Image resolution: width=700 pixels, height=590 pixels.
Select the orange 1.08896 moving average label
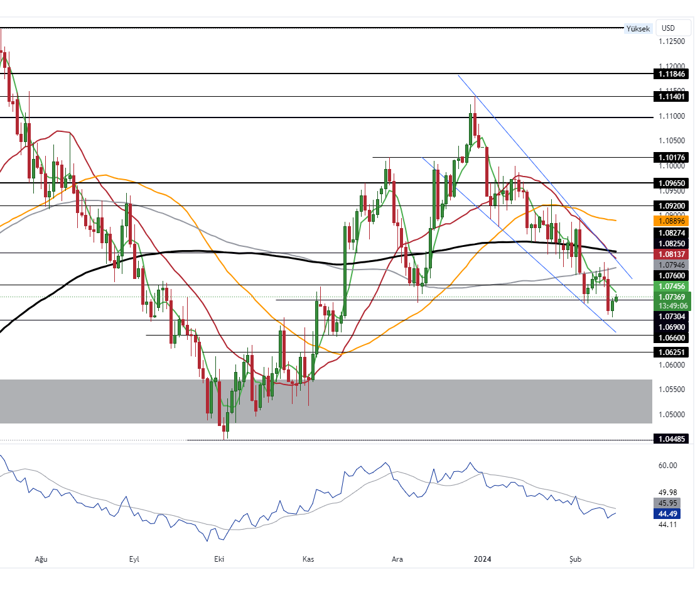point(671,221)
